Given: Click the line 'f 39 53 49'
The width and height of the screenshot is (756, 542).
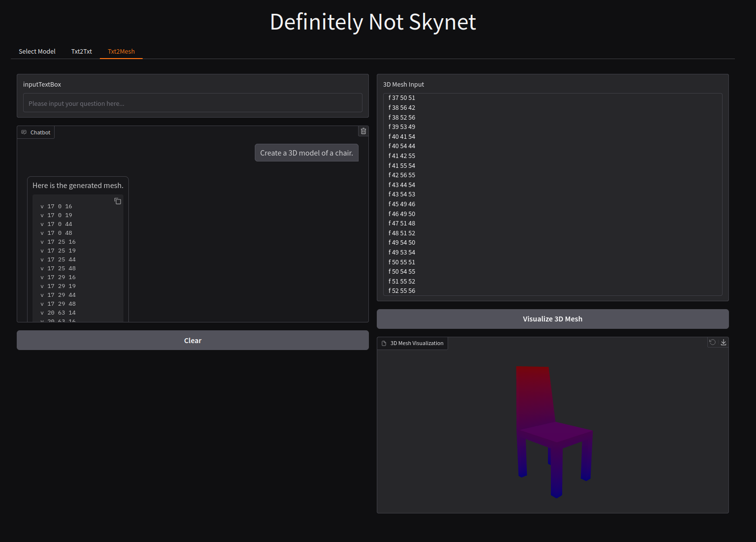Looking at the screenshot, I should 402,127.
